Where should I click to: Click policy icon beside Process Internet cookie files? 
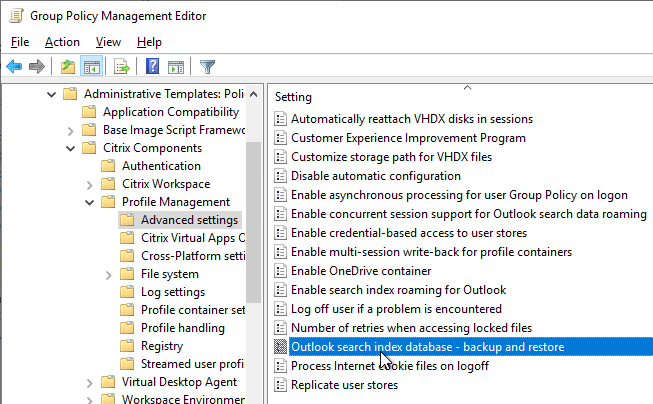pyautogui.click(x=280, y=366)
